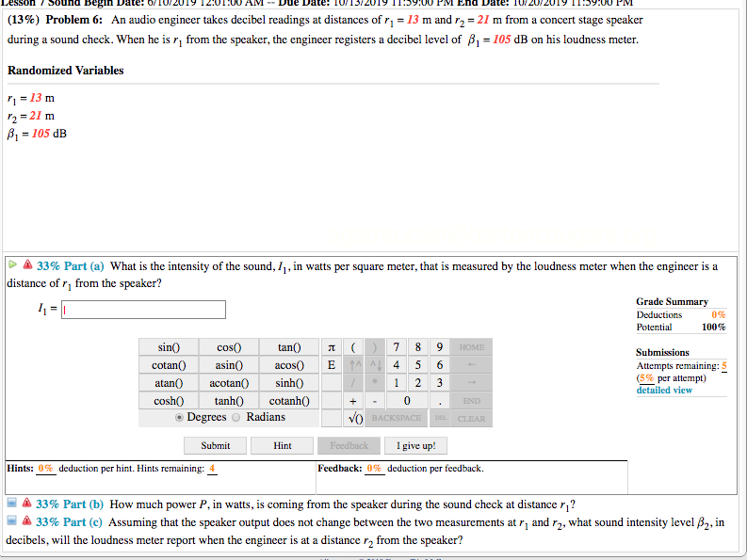Insert the acos() function
Viewport: 747px width, 560px height.
coord(289,365)
